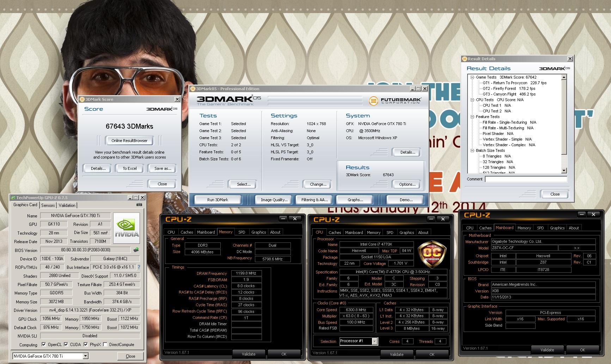This screenshot has width=611, height=364.
Task: Minimize the GPU-Z window
Action: point(130,198)
